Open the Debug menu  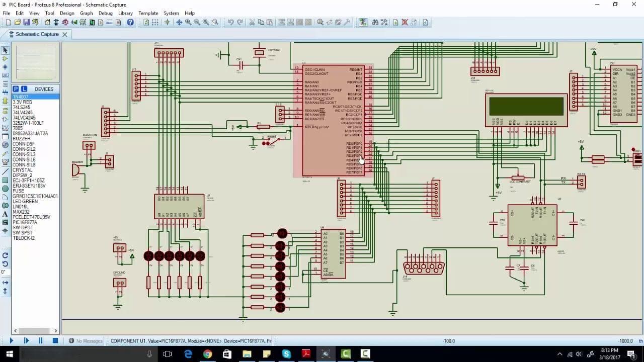(x=106, y=13)
